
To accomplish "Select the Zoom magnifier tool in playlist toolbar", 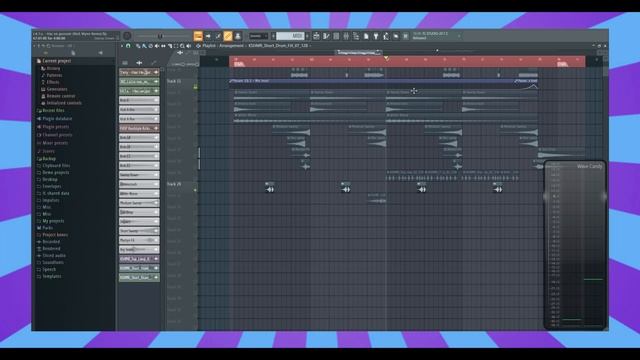I will 182,46.
